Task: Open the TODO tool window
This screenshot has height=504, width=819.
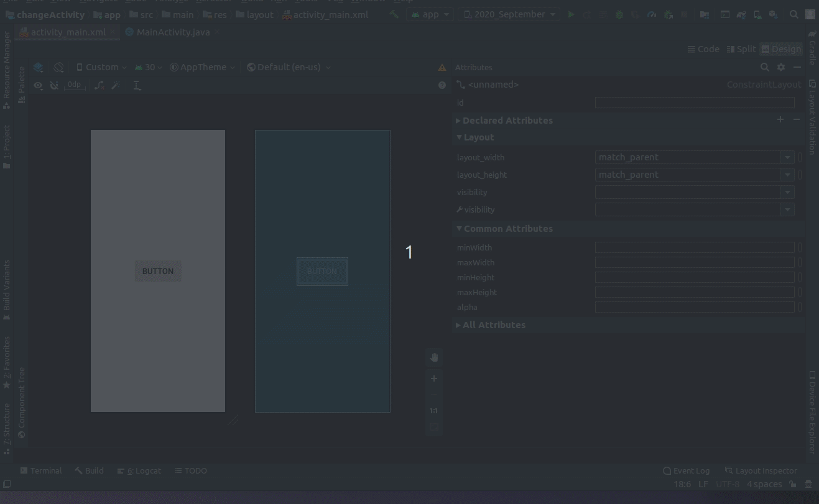Action: pos(191,471)
